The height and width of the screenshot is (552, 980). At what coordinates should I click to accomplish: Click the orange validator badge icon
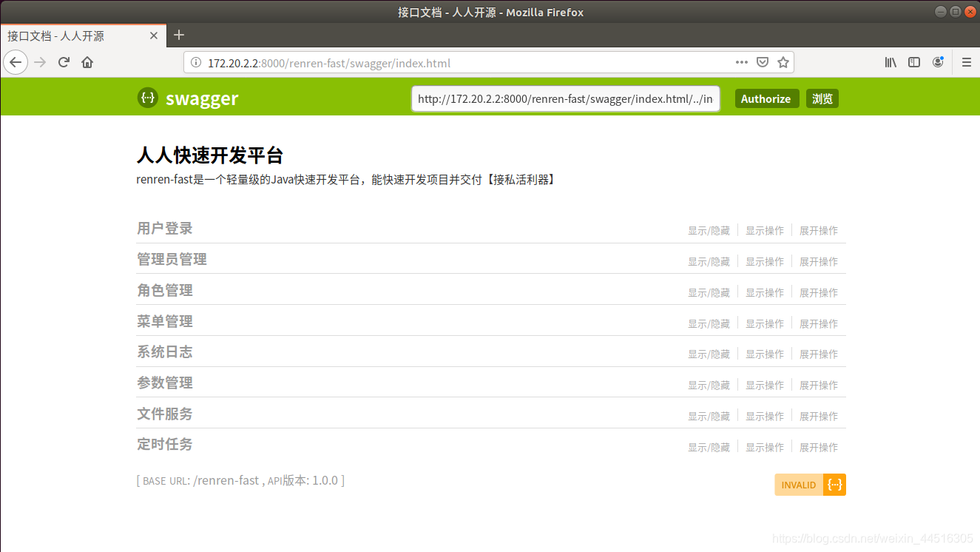(834, 485)
